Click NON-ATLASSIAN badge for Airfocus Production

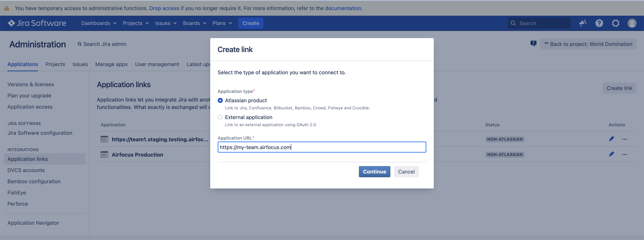[x=505, y=154]
